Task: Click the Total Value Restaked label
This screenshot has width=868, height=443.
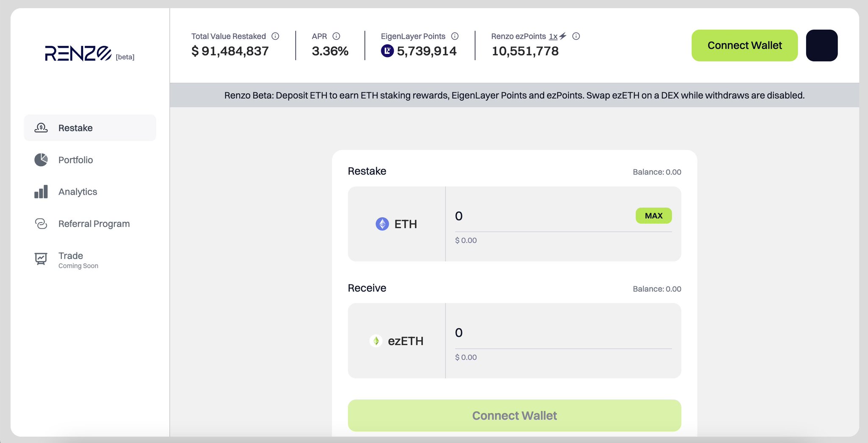Action: pyautogui.click(x=228, y=36)
